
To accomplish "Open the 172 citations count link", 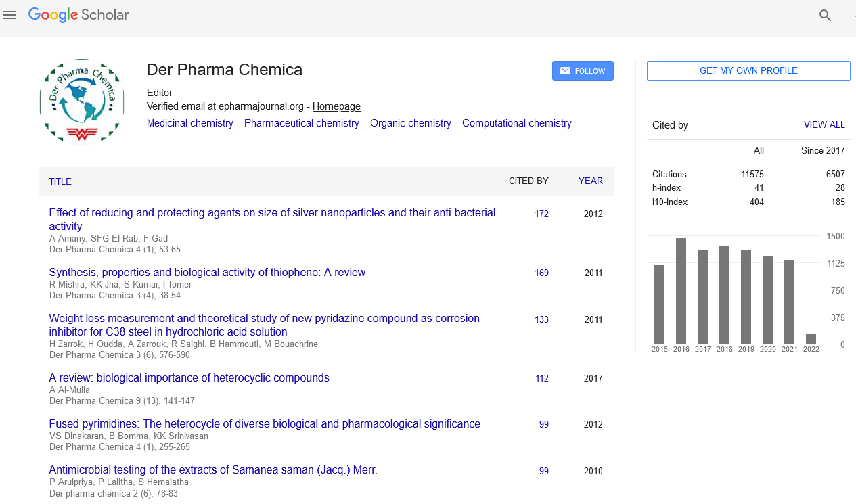I will 541,214.
